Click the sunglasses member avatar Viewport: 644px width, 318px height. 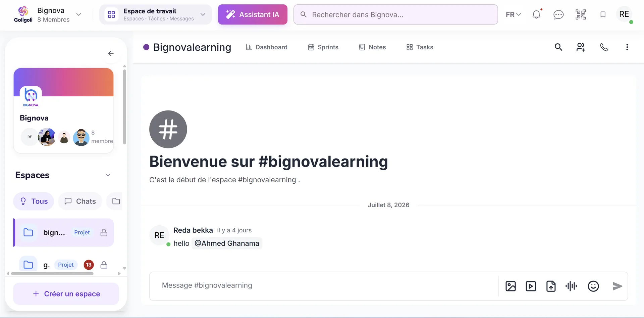coord(81,137)
